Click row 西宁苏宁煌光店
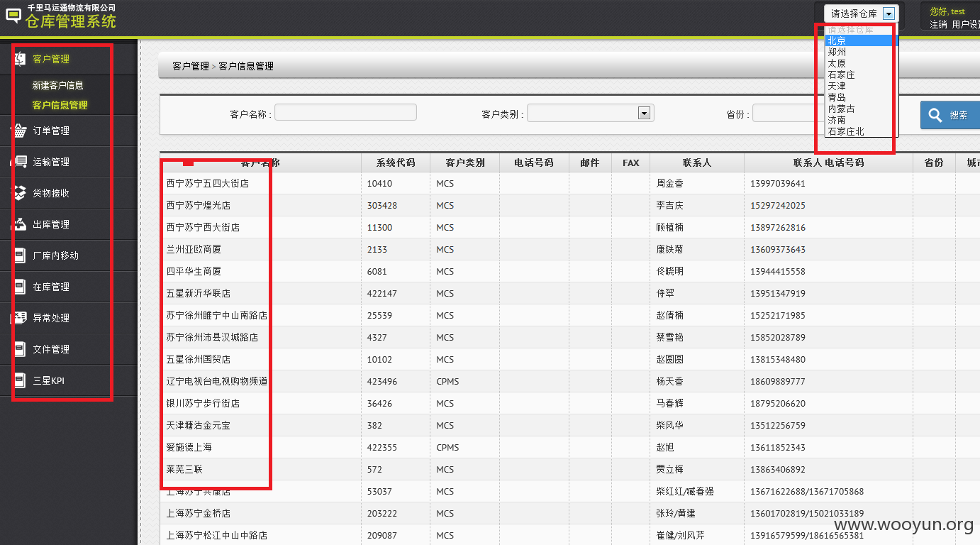980x545 pixels. pos(570,205)
